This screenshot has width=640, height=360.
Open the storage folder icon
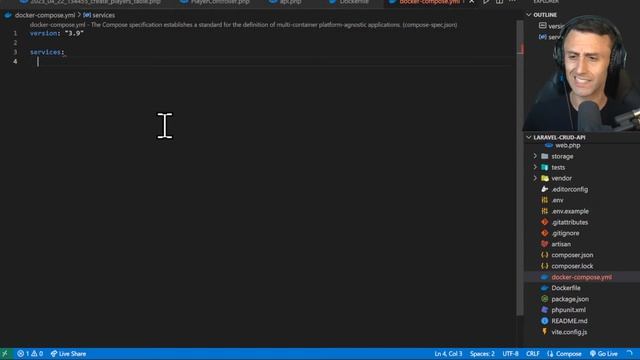point(544,156)
